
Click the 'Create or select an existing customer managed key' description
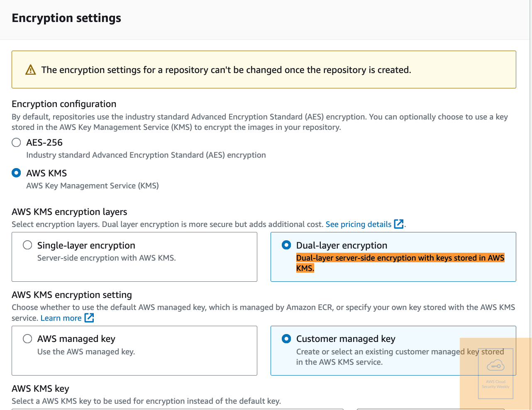click(400, 357)
